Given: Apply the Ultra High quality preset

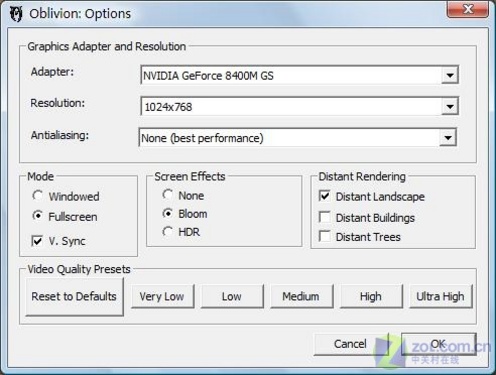Looking at the screenshot, I should (x=441, y=296).
